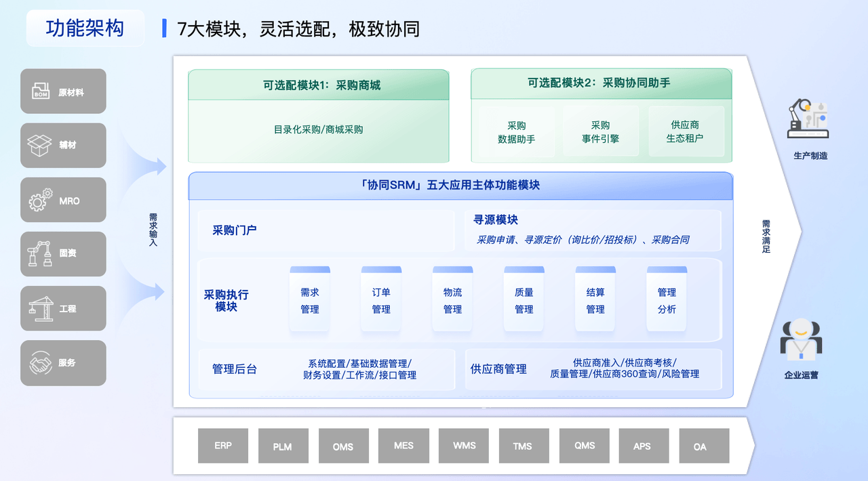The image size is (868, 481).
Task: Open the 功能架构 title tab
Action: [85, 28]
